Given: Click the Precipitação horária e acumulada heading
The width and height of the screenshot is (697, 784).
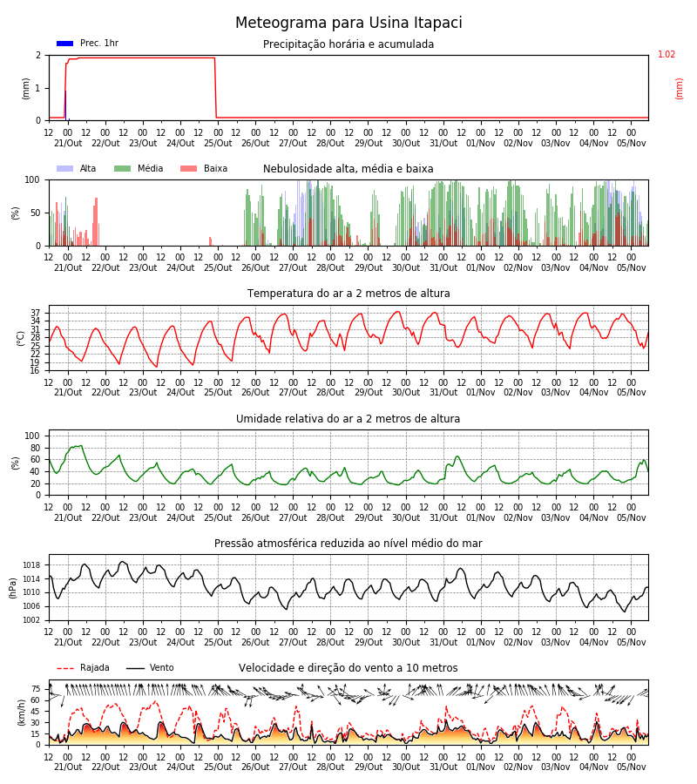Looking at the screenshot, I should point(348,44).
